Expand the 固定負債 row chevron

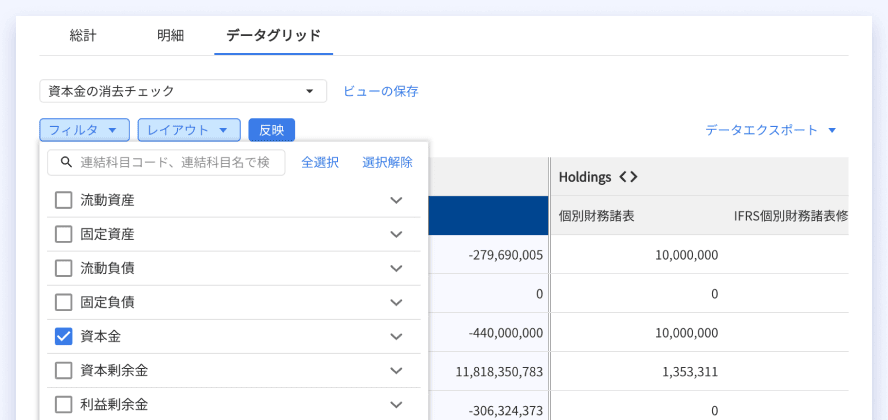click(x=396, y=303)
